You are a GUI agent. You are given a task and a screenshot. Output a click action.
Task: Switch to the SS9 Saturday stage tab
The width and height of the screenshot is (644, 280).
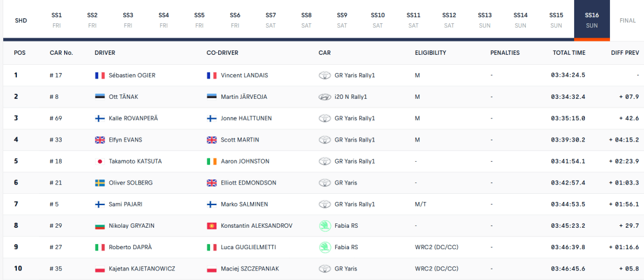(x=342, y=20)
